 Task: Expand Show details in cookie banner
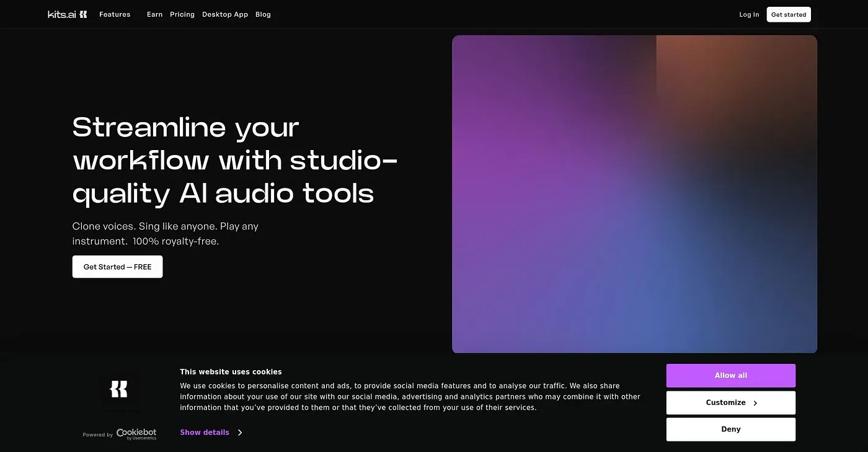pyautogui.click(x=211, y=432)
